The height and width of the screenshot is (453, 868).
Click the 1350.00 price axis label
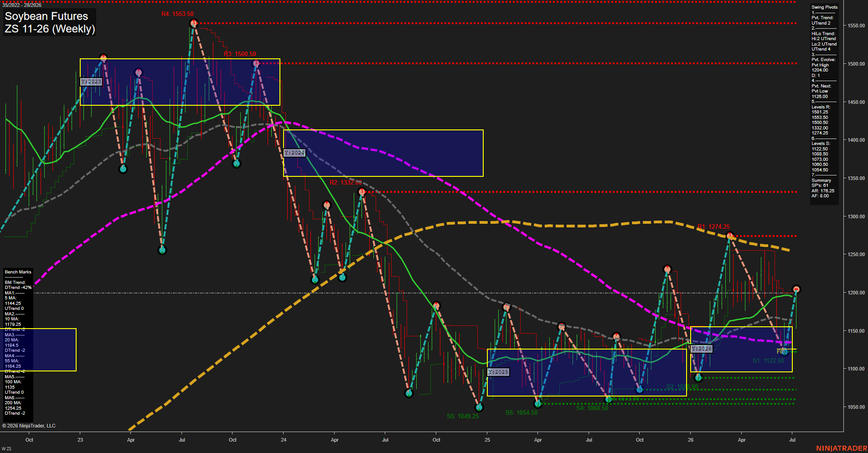[x=856, y=178]
